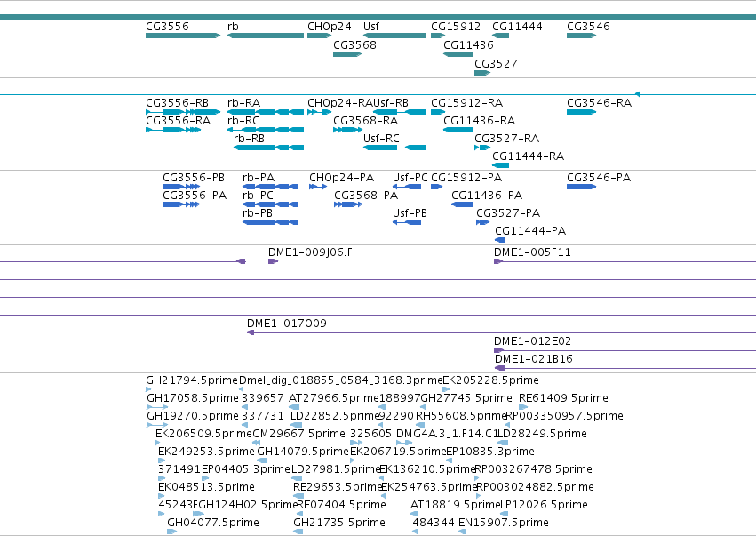The height and width of the screenshot is (536, 756).
Task: Select the rb-PB protein glyph
Action: (x=270, y=223)
